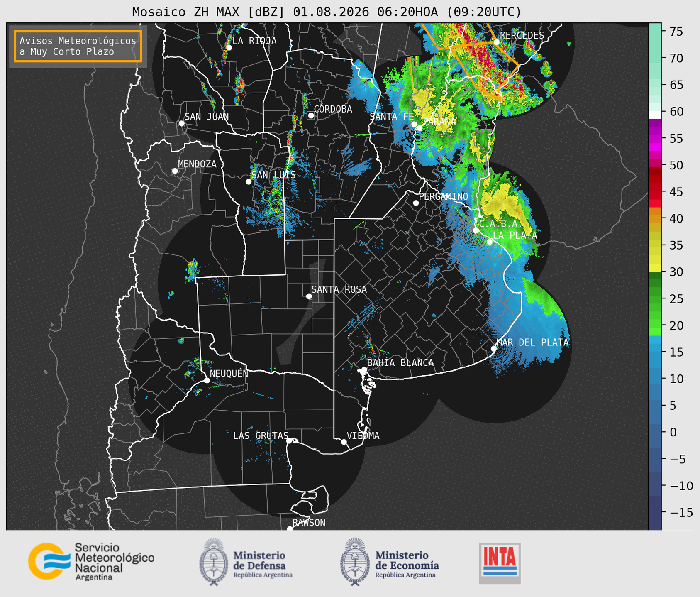This screenshot has height=597, width=700.
Task: Click the Viedma marker dot
Action: [344, 442]
